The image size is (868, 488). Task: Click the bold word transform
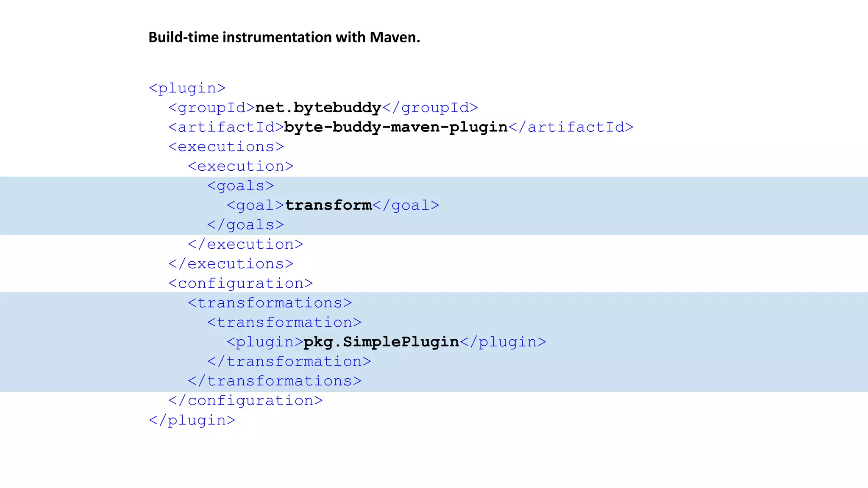[x=328, y=205]
